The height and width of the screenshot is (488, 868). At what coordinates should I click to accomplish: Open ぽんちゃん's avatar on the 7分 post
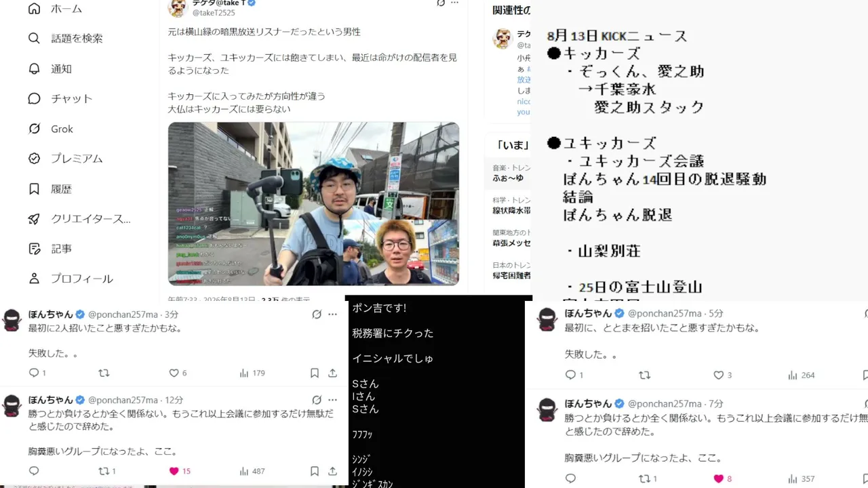pyautogui.click(x=548, y=409)
